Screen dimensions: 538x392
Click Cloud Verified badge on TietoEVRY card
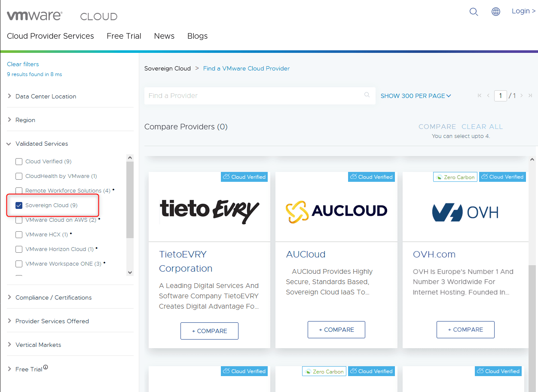click(244, 177)
